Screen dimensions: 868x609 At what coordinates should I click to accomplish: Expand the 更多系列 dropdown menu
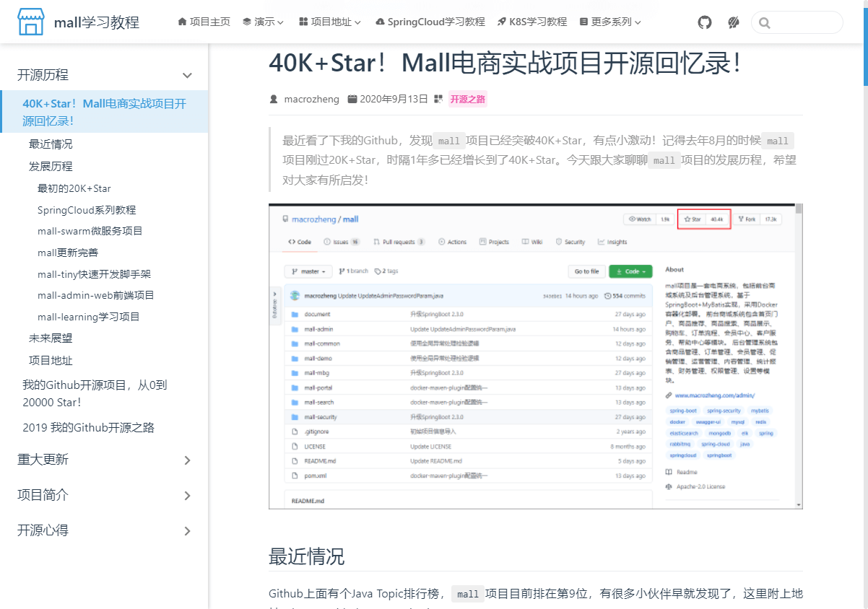[610, 22]
